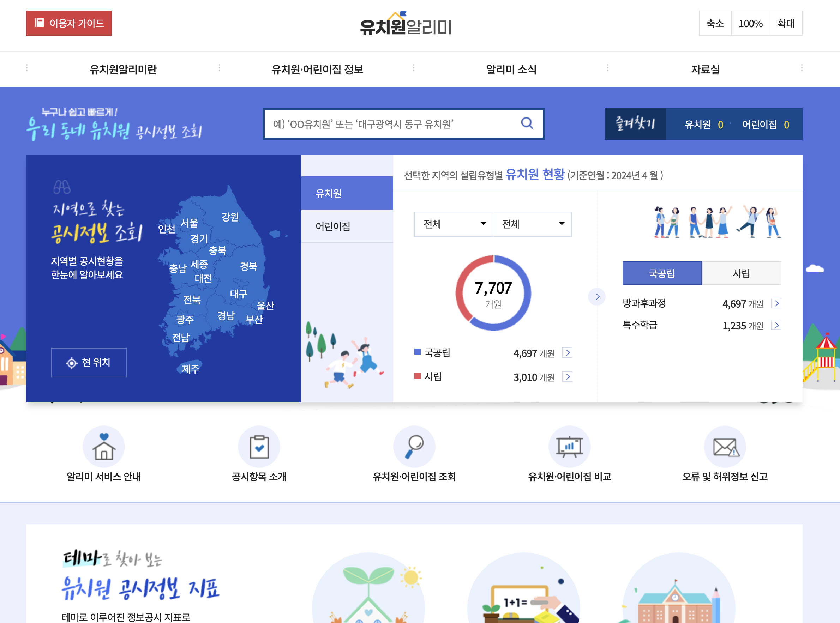The width and height of the screenshot is (840, 623).
Task: Open 알리미 서비스 안내 house icon
Action: tap(104, 447)
